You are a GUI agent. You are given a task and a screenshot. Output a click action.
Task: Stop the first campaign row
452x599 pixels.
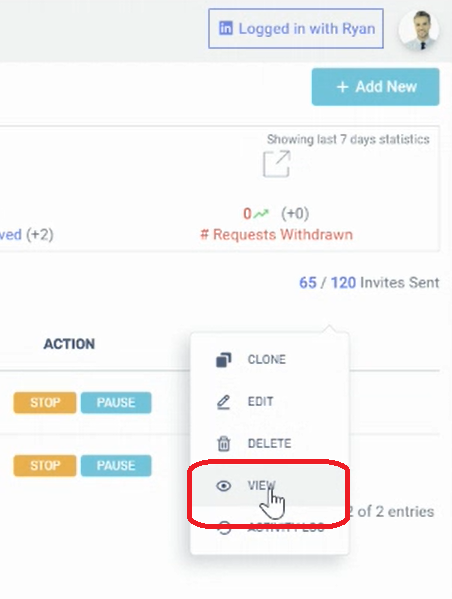45,402
